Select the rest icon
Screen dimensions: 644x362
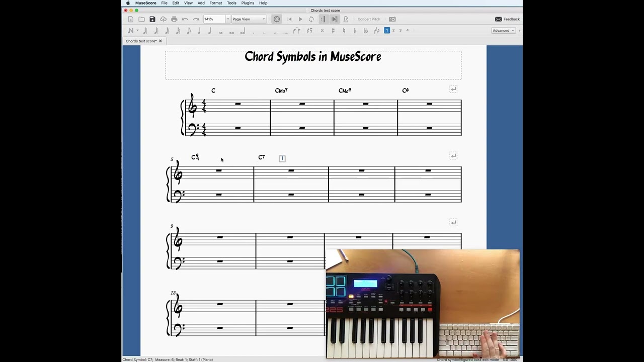pyautogui.click(x=309, y=31)
